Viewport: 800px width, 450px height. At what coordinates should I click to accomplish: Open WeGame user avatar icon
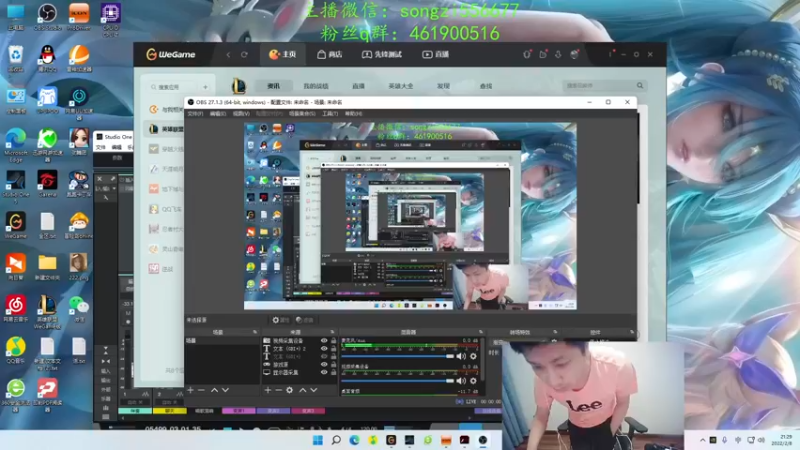pyautogui.click(x=574, y=55)
